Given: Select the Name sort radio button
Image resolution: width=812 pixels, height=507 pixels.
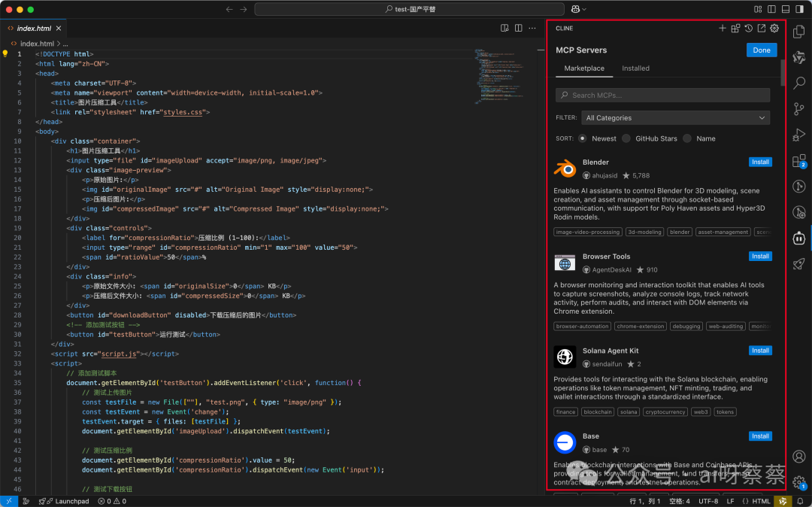Looking at the screenshot, I should (x=687, y=138).
